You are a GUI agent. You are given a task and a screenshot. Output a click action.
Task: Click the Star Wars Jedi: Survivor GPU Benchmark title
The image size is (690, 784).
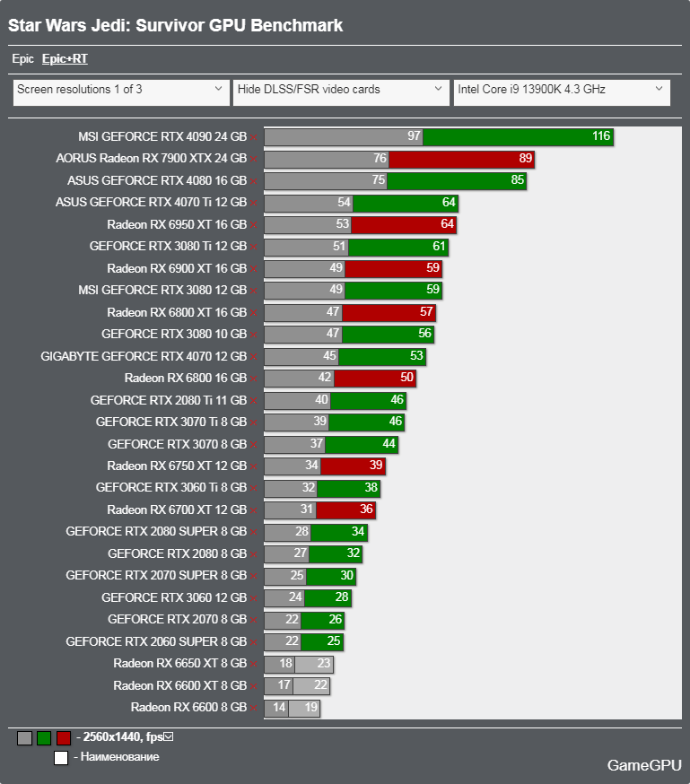click(176, 25)
